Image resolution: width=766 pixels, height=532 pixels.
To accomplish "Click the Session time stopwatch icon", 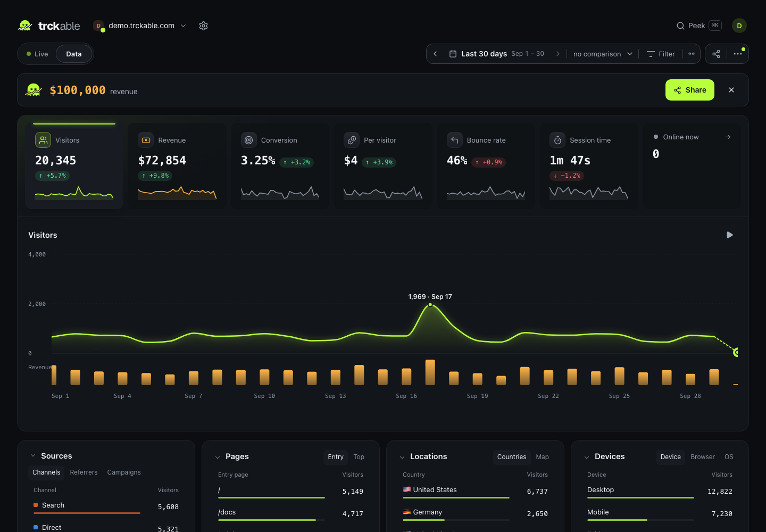I will (557, 140).
